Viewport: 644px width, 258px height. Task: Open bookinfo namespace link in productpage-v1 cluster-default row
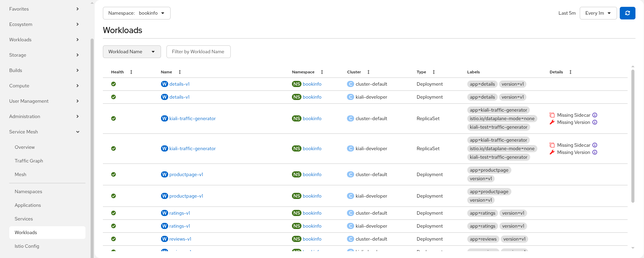tap(312, 174)
